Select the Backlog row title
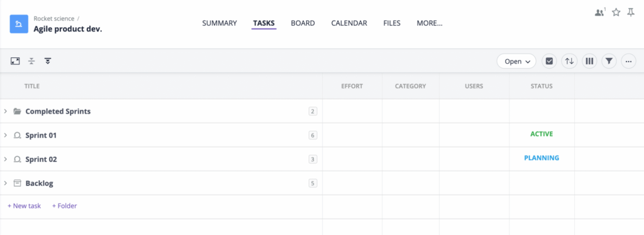 pyautogui.click(x=40, y=183)
